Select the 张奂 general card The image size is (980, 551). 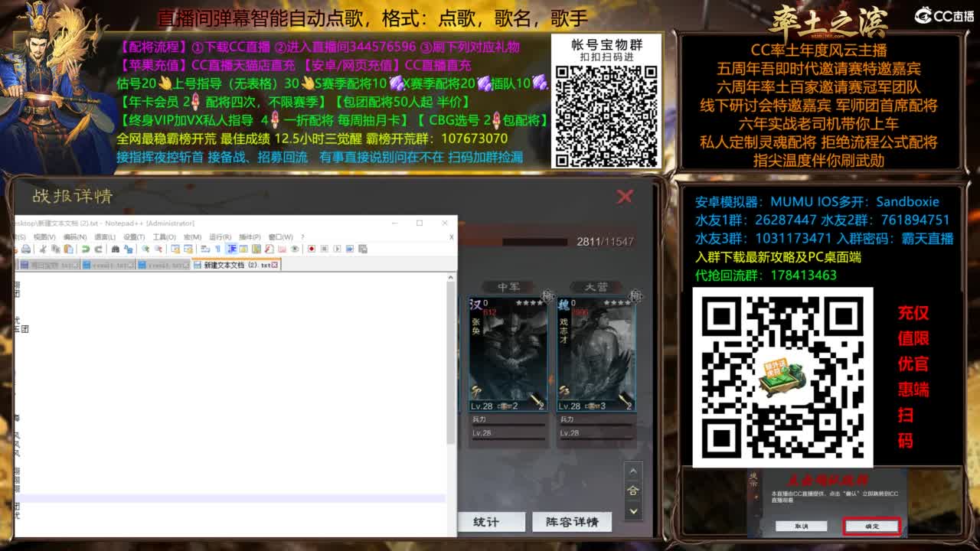tap(508, 354)
